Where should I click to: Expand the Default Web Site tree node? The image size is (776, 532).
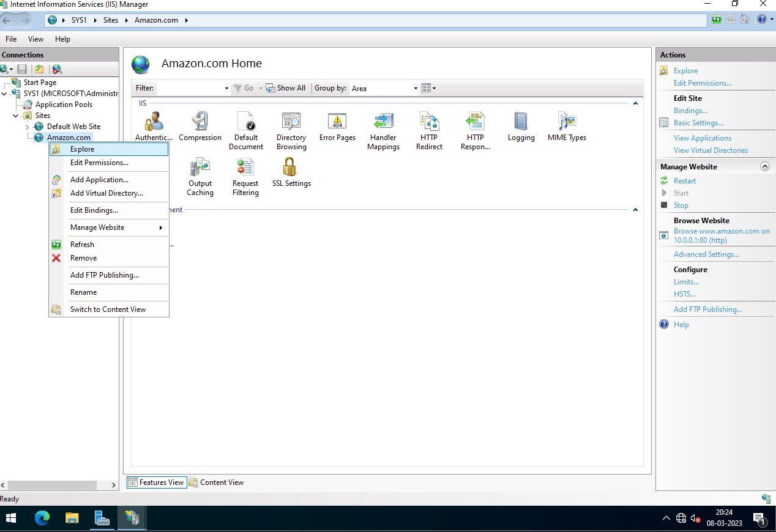(x=27, y=127)
